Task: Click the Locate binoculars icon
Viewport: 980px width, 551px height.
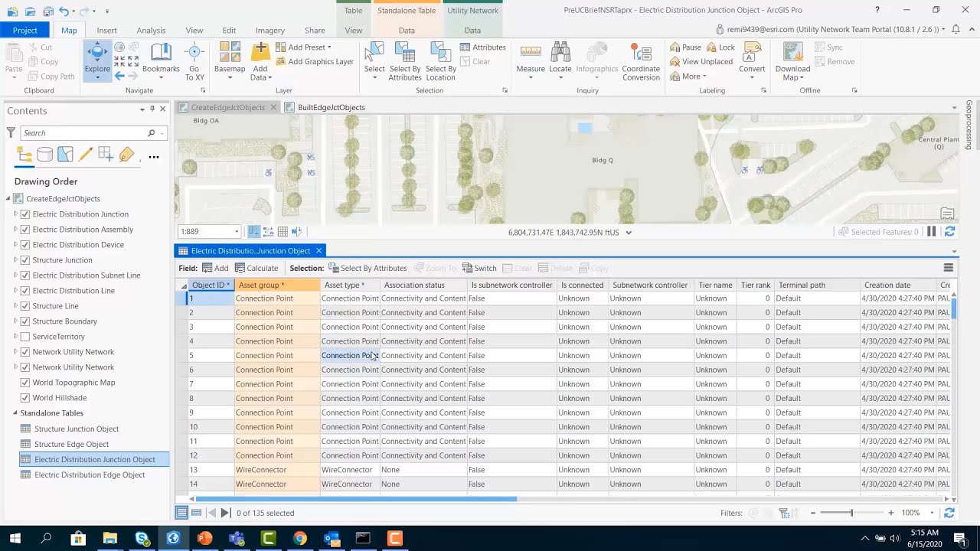Action: 560,51
